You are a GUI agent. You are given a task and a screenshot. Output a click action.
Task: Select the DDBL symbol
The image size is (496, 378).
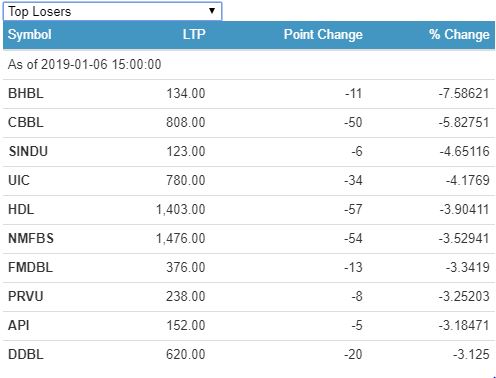26,354
